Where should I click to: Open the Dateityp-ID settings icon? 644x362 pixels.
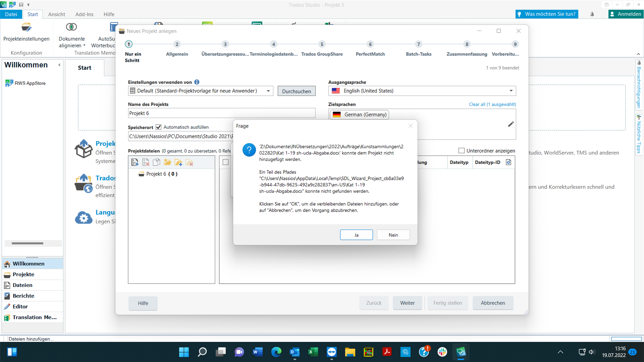coord(508,162)
